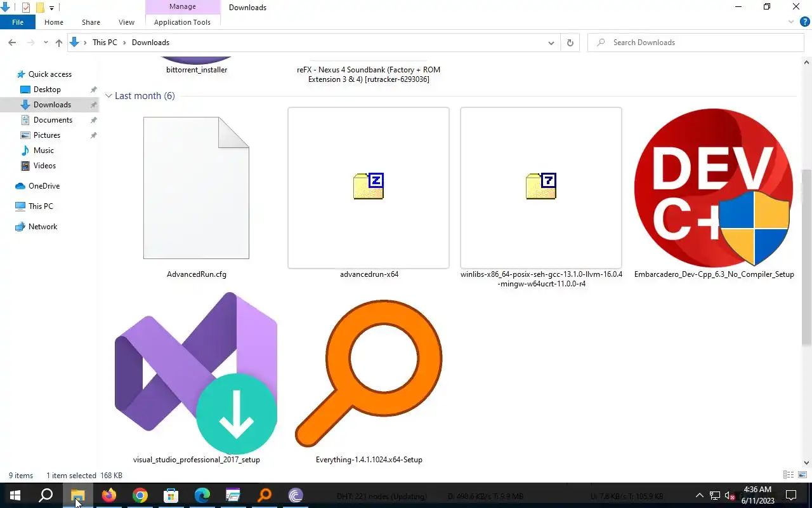Select the Everything search setup icon
This screenshot has width=812, height=508.
(369, 373)
